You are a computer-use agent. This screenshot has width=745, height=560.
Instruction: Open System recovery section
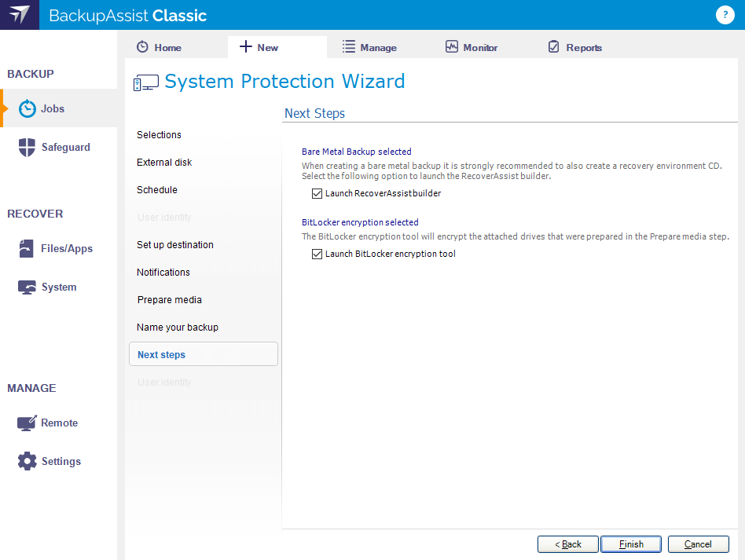coord(59,287)
